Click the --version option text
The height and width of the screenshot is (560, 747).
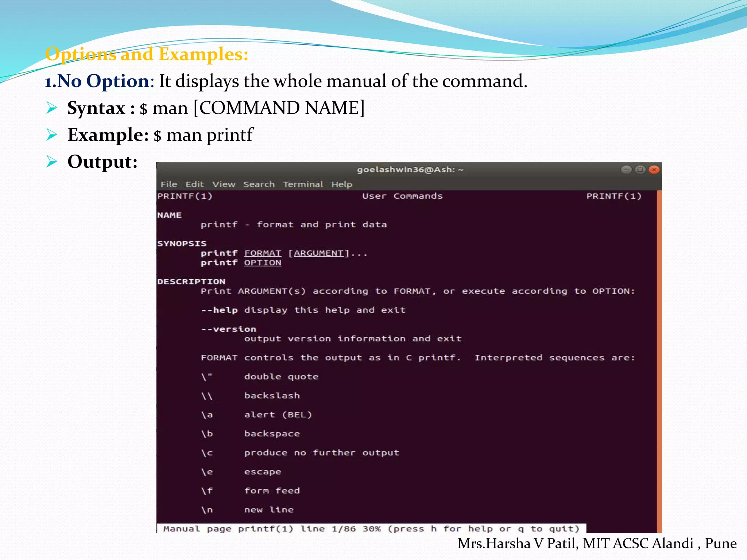pos(229,329)
